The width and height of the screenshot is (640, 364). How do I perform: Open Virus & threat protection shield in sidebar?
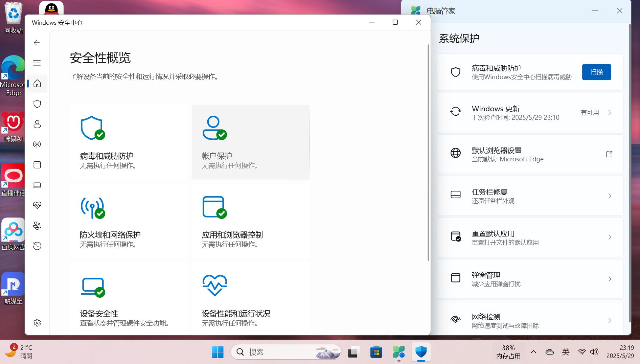(37, 104)
